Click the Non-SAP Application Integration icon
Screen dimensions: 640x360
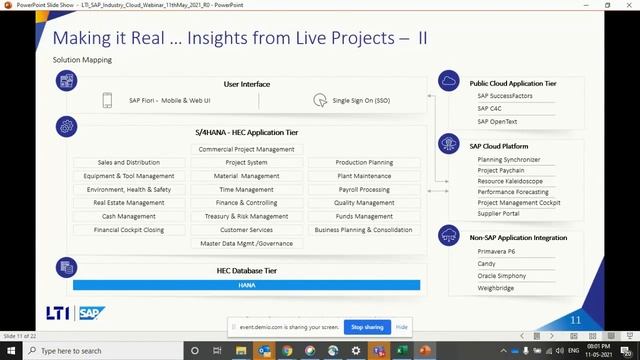(x=449, y=235)
